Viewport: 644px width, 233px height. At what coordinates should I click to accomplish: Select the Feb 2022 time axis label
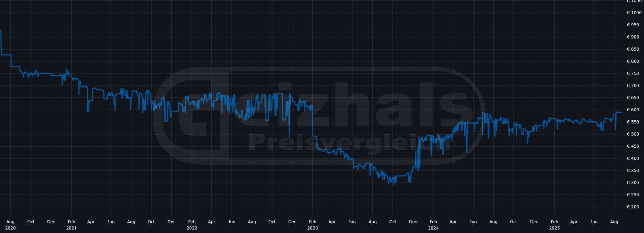[x=192, y=225]
